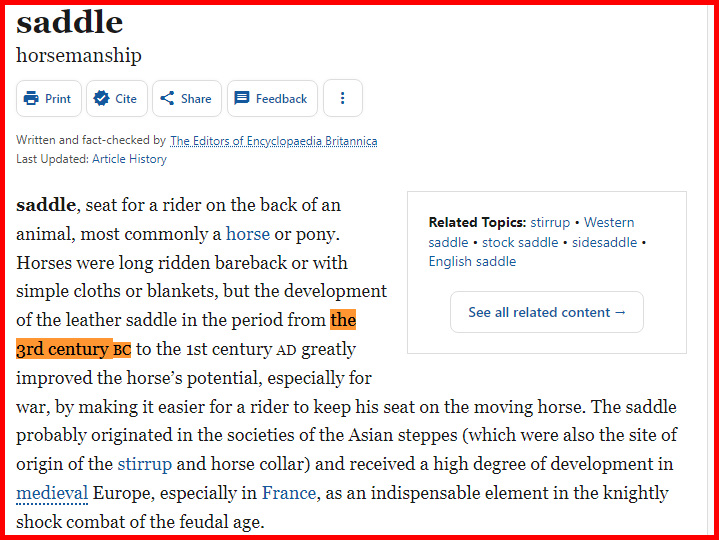Open the Western saddle related topic

(531, 232)
